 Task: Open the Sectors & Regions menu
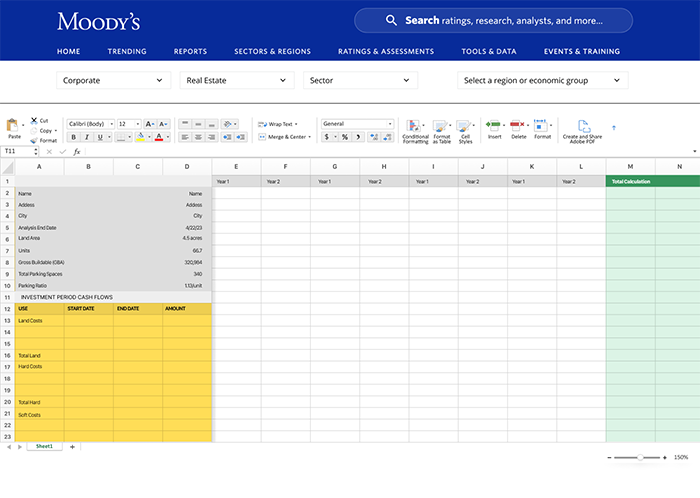click(272, 51)
